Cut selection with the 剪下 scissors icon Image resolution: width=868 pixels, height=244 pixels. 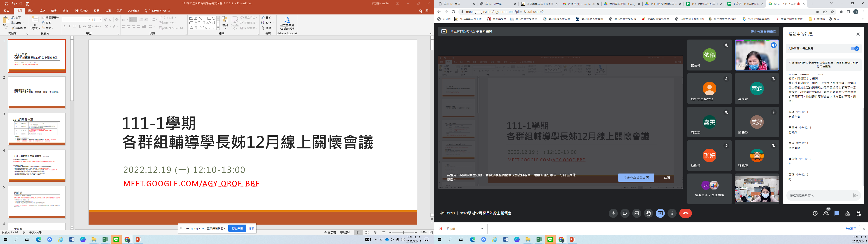(x=16, y=18)
